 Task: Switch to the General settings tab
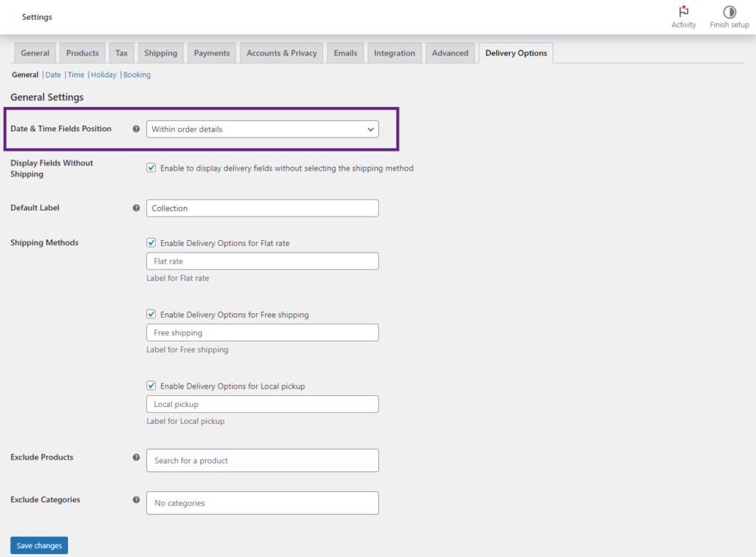coord(35,53)
